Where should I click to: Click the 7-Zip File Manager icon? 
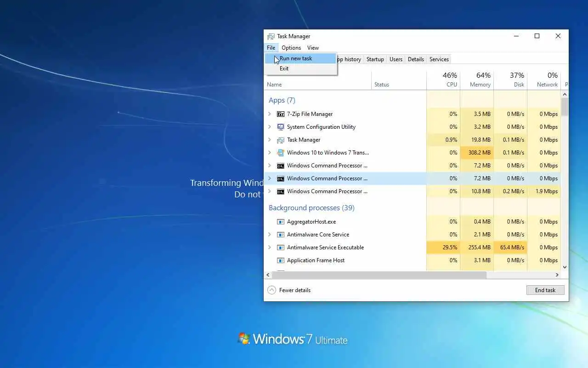tap(281, 114)
